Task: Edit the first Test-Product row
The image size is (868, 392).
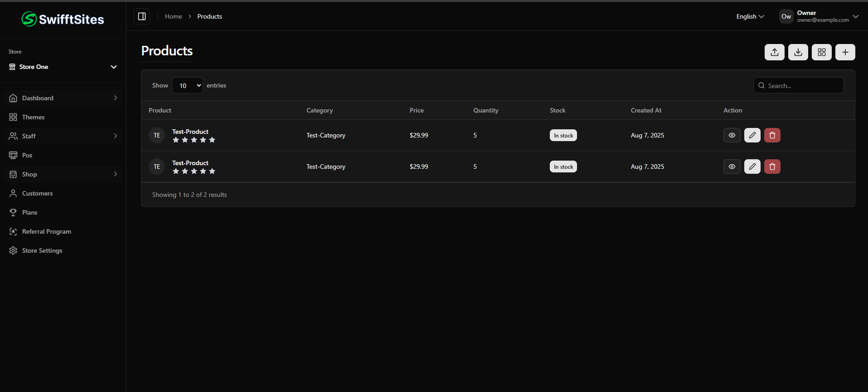Action: pos(752,135)
